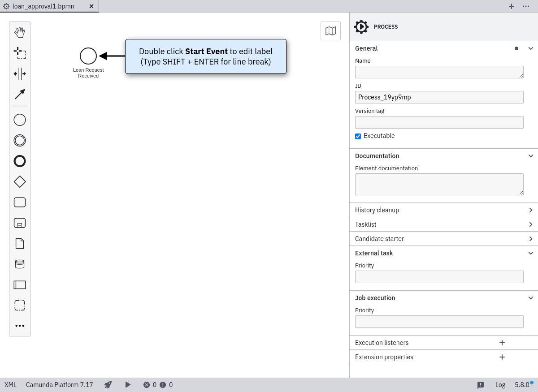Screen dimensions: 538x392
Task: Add an exclusive Gateway diamond
Action: click(20, 182)
